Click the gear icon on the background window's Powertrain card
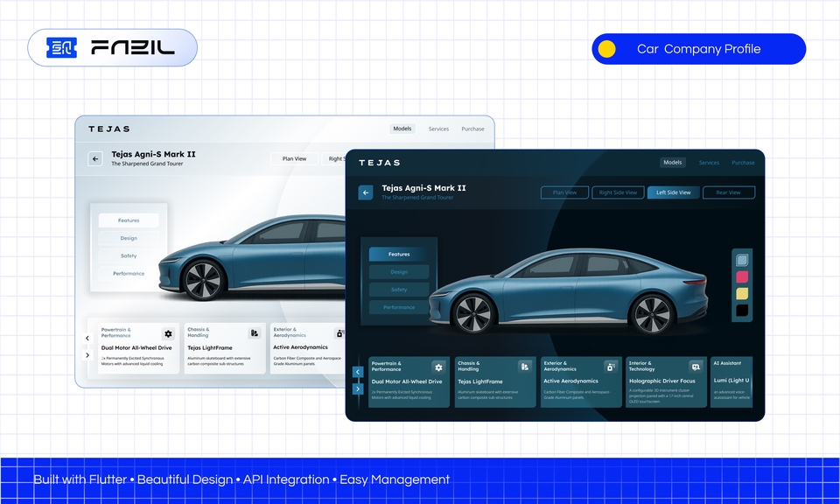 click(x=168, y=333)
